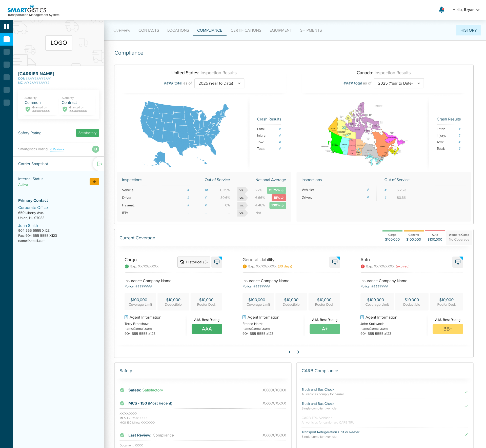Print the Auto coverage document
The image size is (486, 448).
coord(458,262)
